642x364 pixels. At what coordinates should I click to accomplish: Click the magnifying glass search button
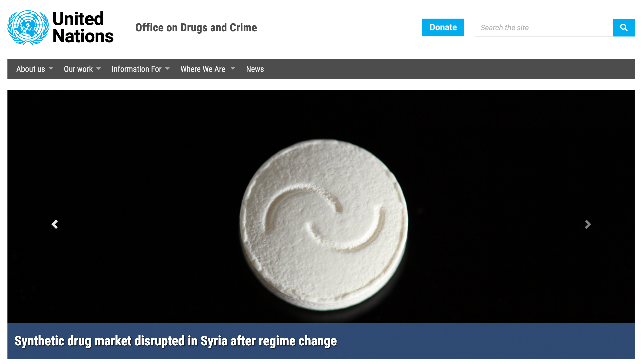coord(624,27)
